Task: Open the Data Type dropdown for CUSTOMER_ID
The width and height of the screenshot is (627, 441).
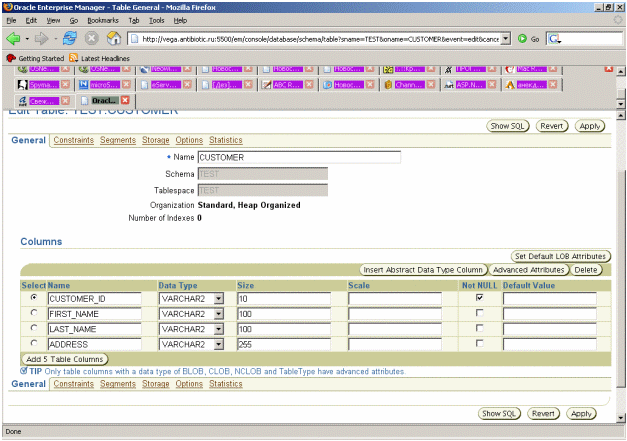Action: 218,299
